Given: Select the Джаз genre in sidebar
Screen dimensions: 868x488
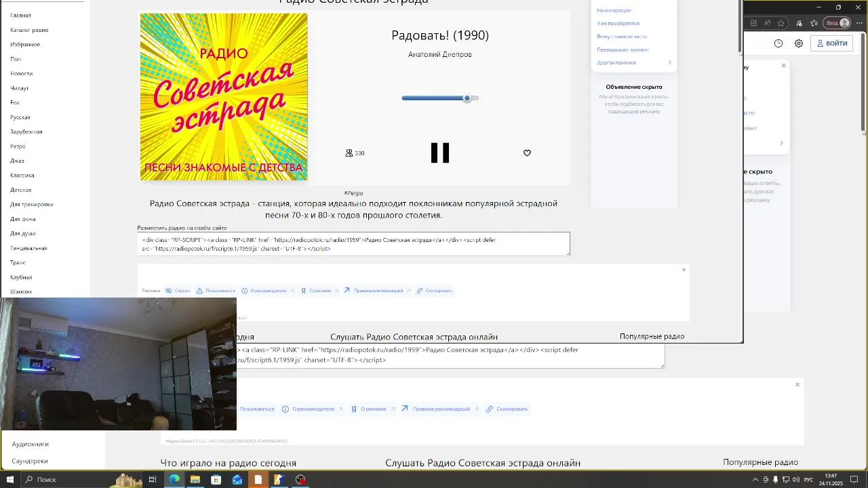Looking at the screenshot, I should tap(17, 161).
